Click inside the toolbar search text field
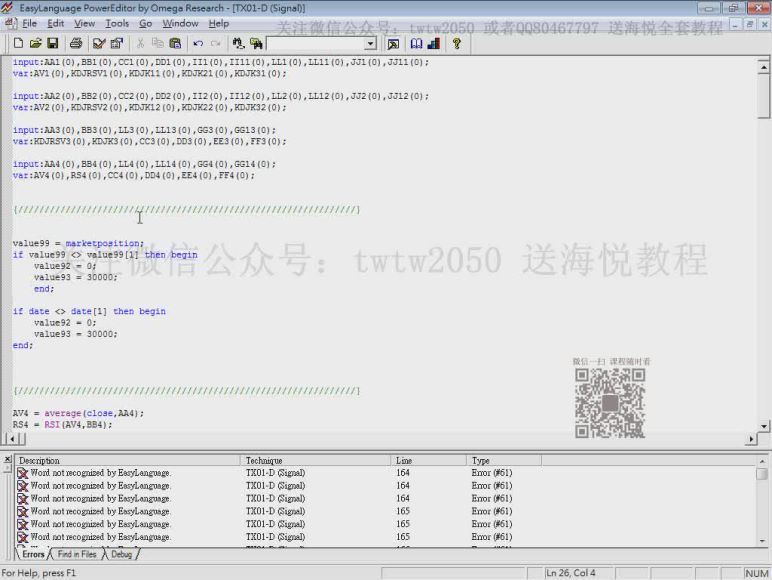This screenshot has height=580, width=772. pyautogui.click(x=316, y=44)
